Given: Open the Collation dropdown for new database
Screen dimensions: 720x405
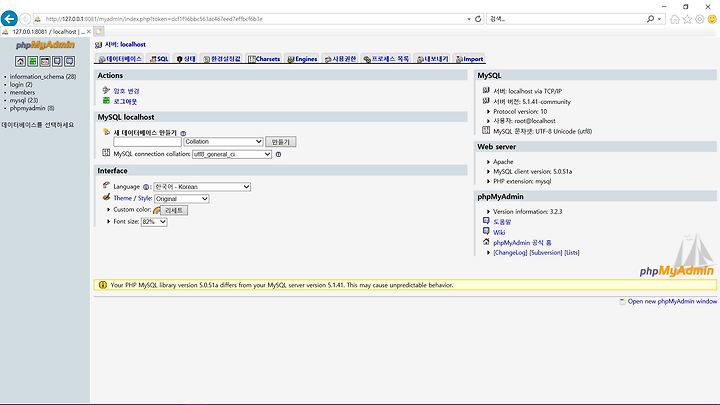Looking at the screenshot, I should 223,141.
